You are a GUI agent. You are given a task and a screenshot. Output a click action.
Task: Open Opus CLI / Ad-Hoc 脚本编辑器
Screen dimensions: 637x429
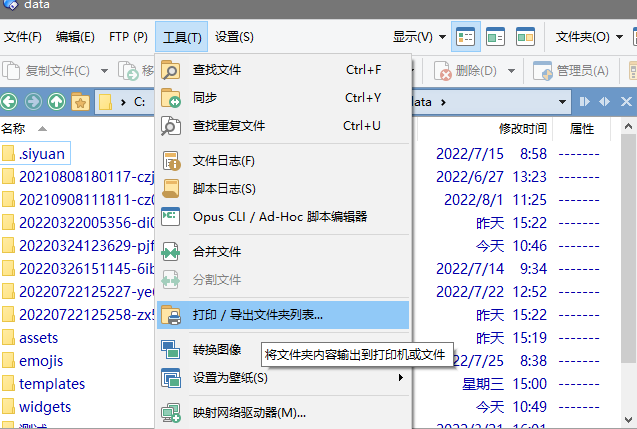pyautogui.click(x=283, y=217)
